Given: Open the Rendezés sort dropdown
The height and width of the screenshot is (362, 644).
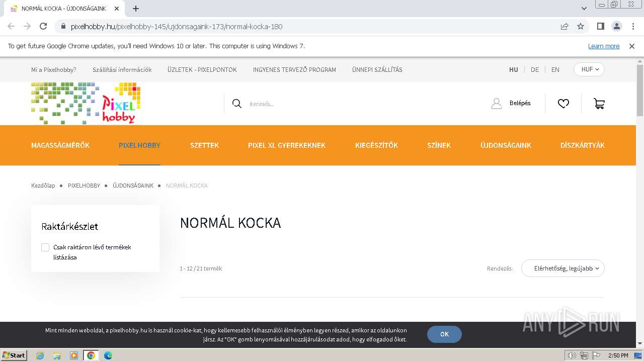Looking at the screenshot, I should (563, 268).
